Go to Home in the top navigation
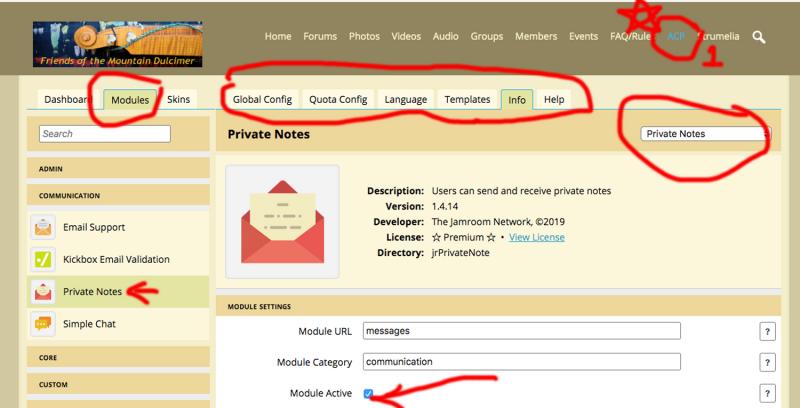The image size is (800, 408). [x=278, y=36]
